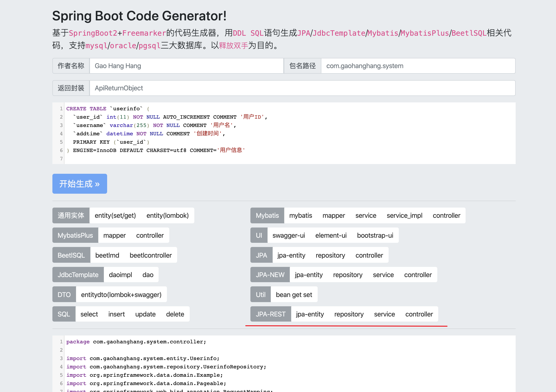Viewport: 556px width, 392px height.
Task: Click entitydto(lombok+swagger) option
Action: click(x=121, y=294)
